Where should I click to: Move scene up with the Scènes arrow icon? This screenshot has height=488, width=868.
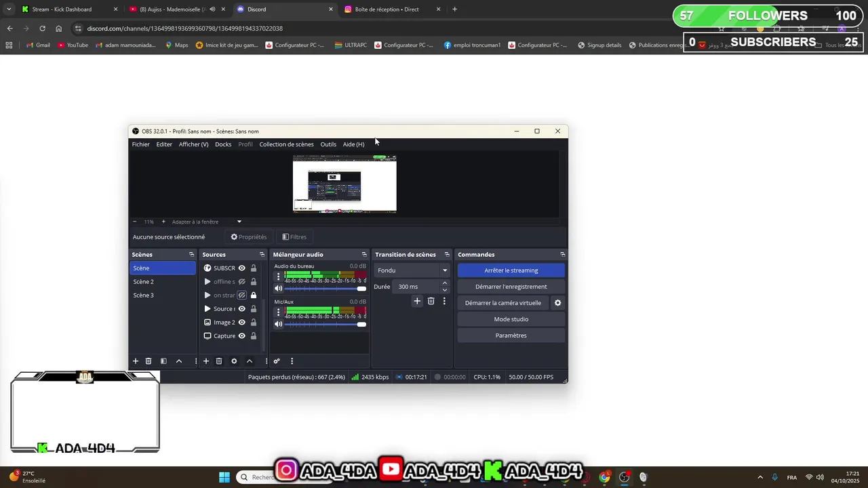179,361
